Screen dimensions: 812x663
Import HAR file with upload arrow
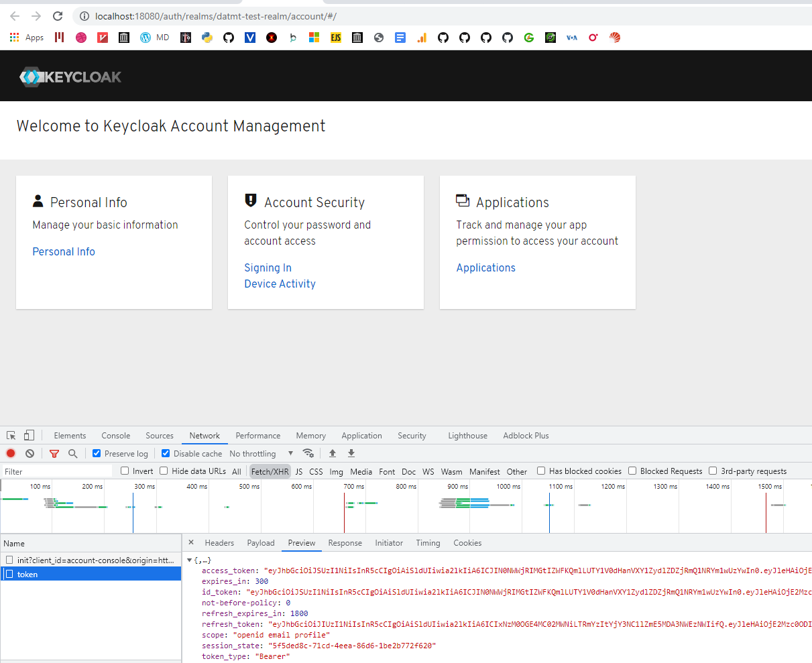(333, 453)
